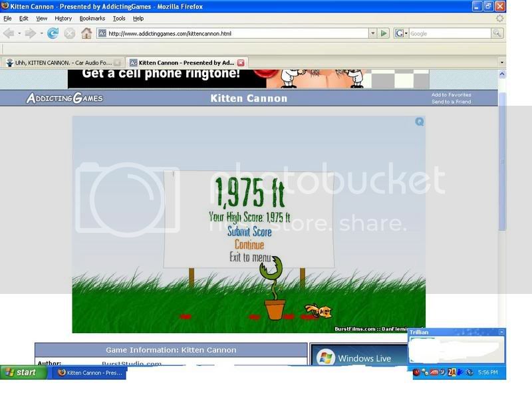Image resolution: width=532 pixels, height=399 pixels.
Task: Open the forward history dropdown arrow
Action: point(41,33)
